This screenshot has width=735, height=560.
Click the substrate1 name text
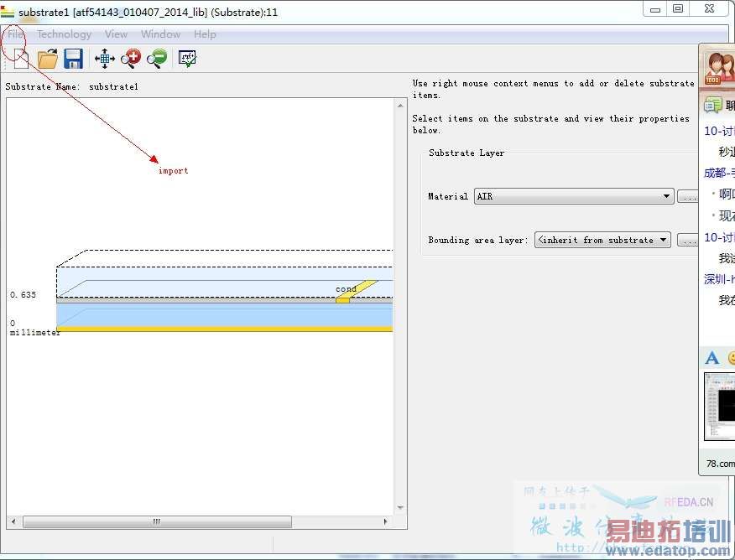pos(113,86)
